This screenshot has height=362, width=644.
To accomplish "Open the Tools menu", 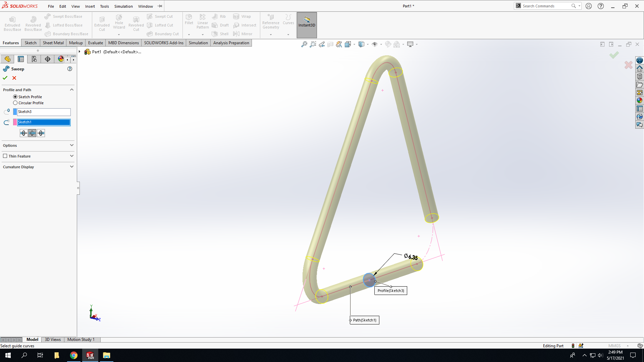I will click(104, 6).
